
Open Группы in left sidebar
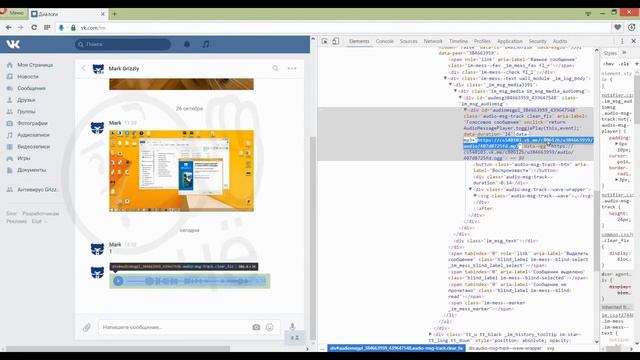click(27, 111)
